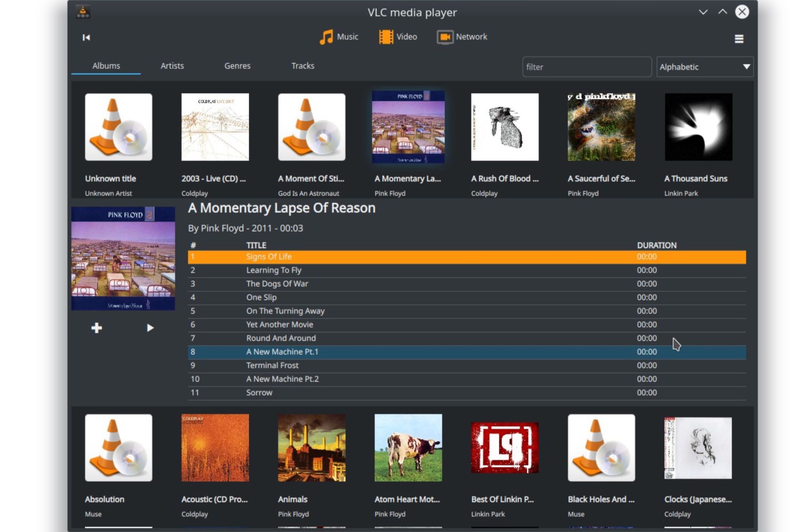Click the TITLE column header

tap(256, 245)
